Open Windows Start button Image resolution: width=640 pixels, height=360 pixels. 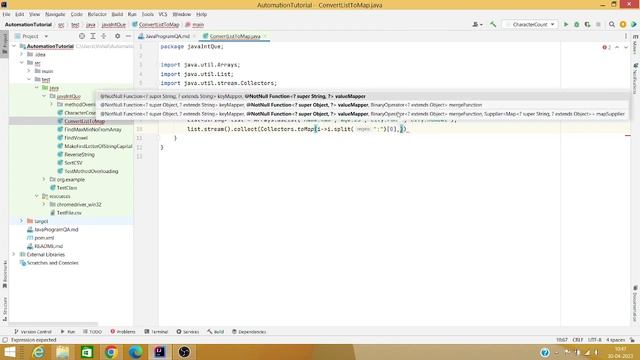[x=9, y=352]
